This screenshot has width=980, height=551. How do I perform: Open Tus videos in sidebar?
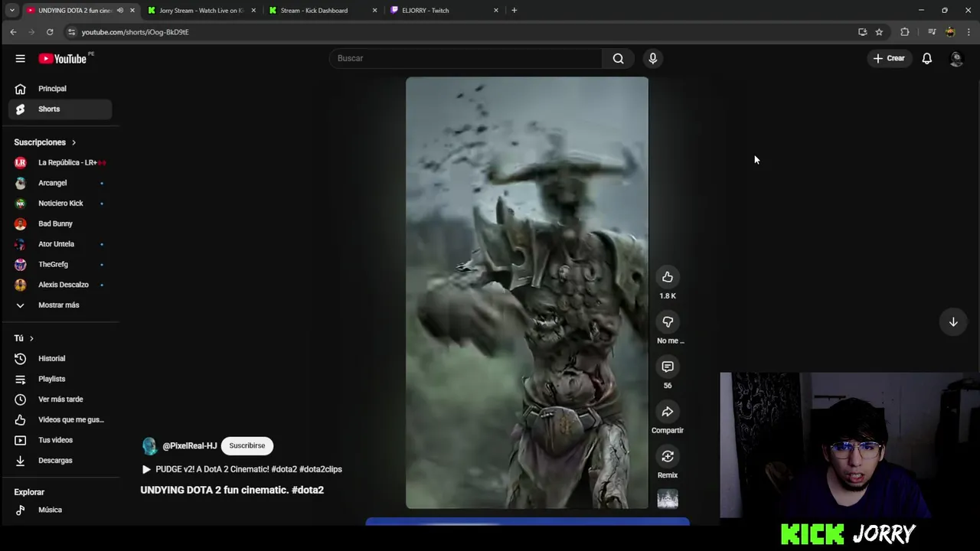(60, 440)
